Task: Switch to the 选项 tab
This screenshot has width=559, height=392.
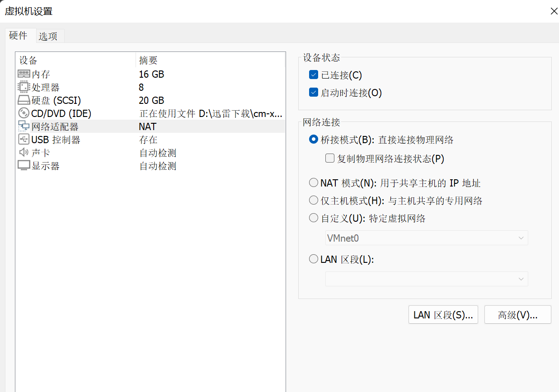Action: [48, 36]
